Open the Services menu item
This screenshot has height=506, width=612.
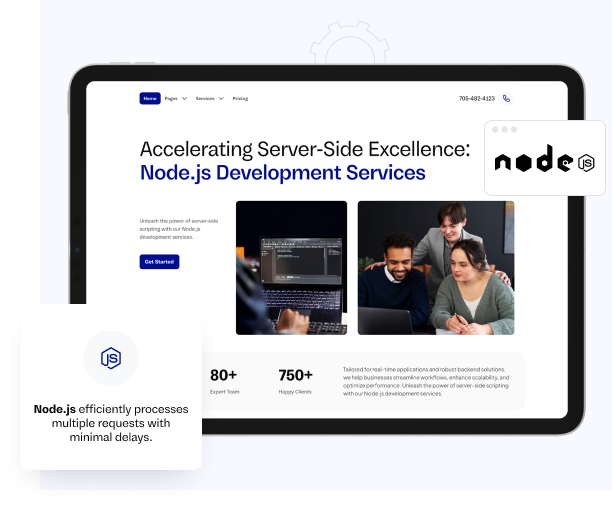(205, 98)
